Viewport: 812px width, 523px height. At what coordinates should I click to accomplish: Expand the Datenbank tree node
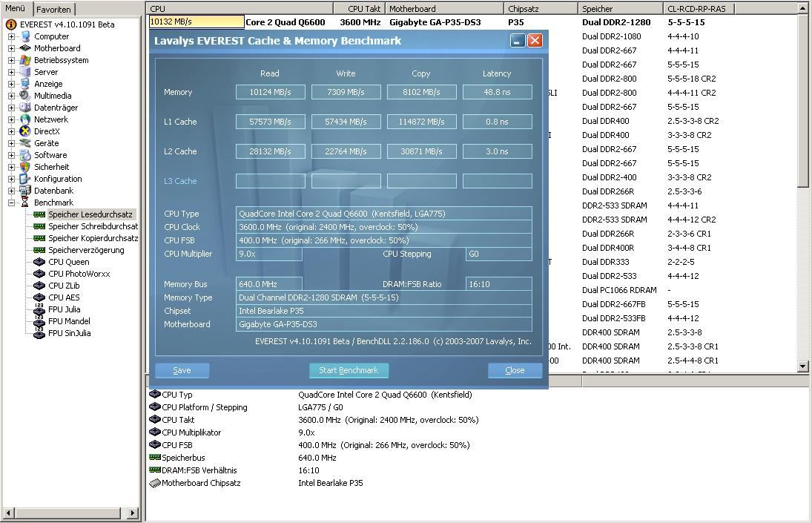[x=11, y=191]
